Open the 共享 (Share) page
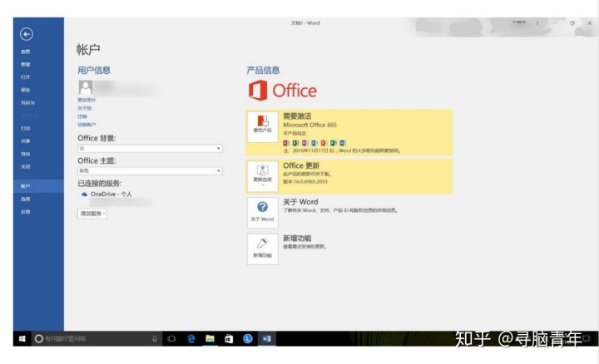This screenshot has width=599, height=364. point(26,141)
